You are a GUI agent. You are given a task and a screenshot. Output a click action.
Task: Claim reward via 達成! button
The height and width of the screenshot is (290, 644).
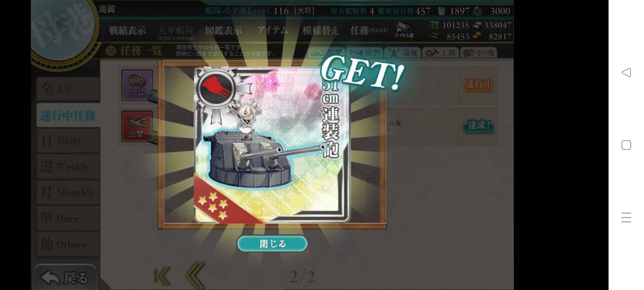tap(479, 126)
